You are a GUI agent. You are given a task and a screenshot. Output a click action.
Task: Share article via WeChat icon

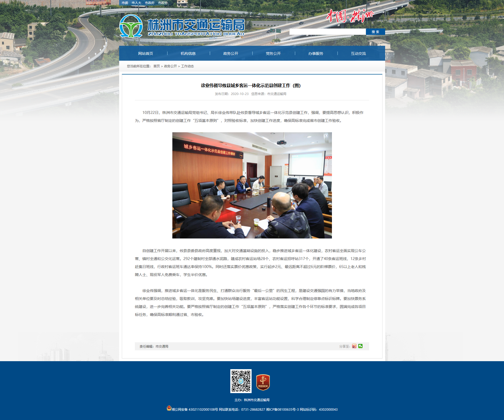click(x=360, y=346)
